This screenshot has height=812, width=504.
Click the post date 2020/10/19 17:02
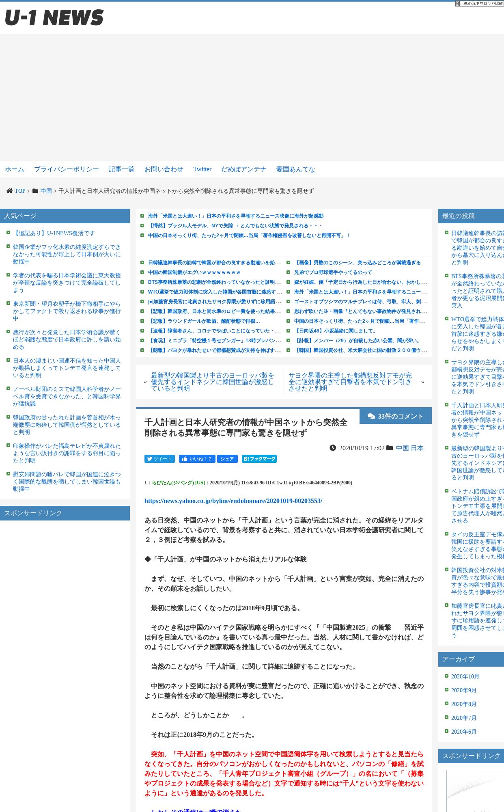(x=362, y=448)
